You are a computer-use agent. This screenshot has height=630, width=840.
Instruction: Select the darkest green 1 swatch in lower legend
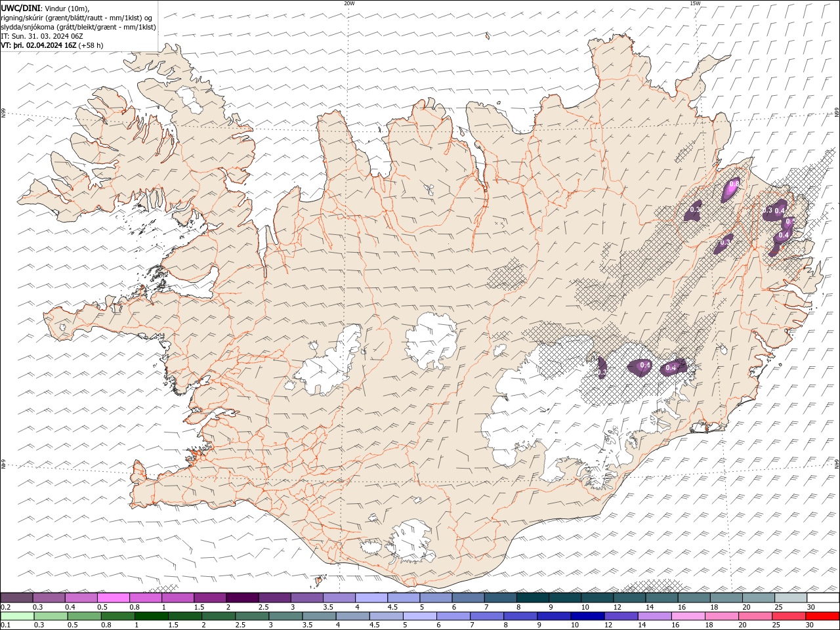[151, 616]
